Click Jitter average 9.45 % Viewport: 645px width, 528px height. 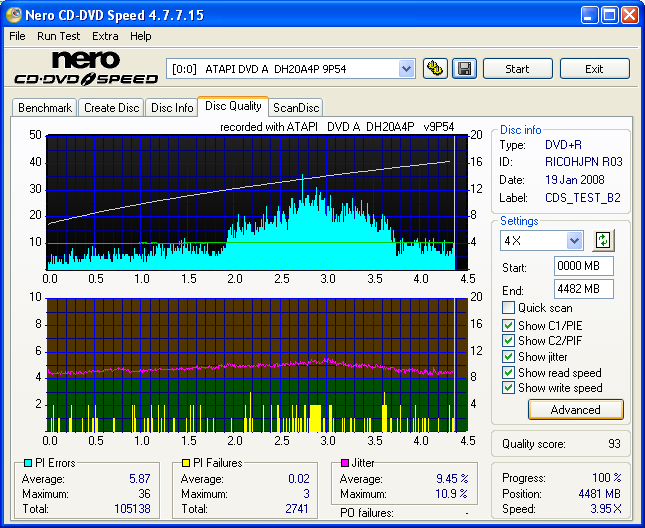(452, 479)
